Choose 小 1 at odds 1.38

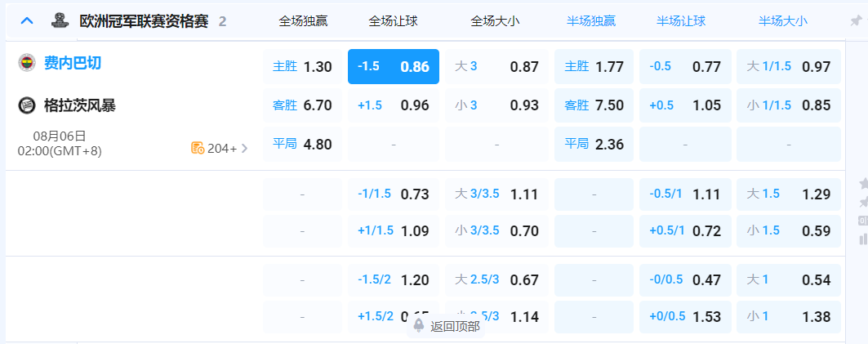(x=789, y=317)
